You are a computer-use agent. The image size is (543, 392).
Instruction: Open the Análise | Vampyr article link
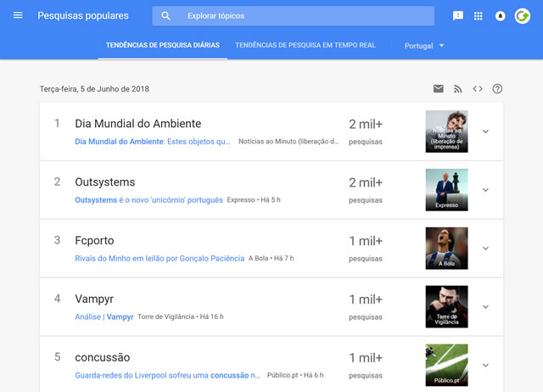(104, 316)
